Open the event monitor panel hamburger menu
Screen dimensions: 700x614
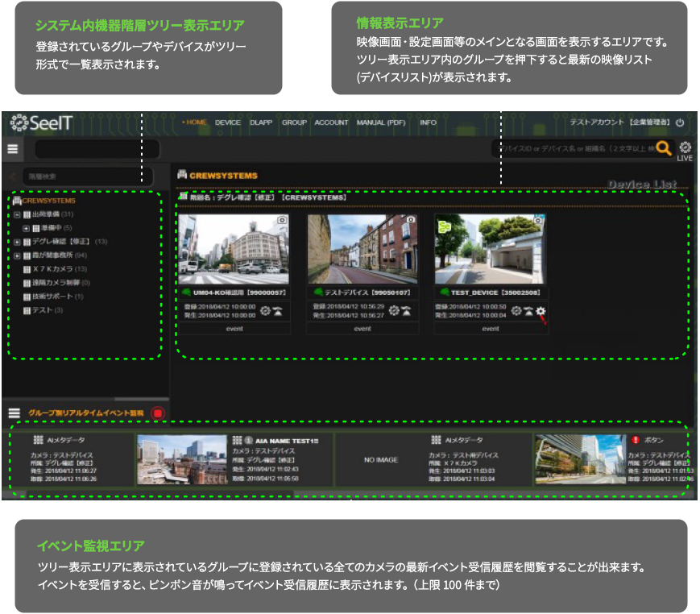[13, 413]
